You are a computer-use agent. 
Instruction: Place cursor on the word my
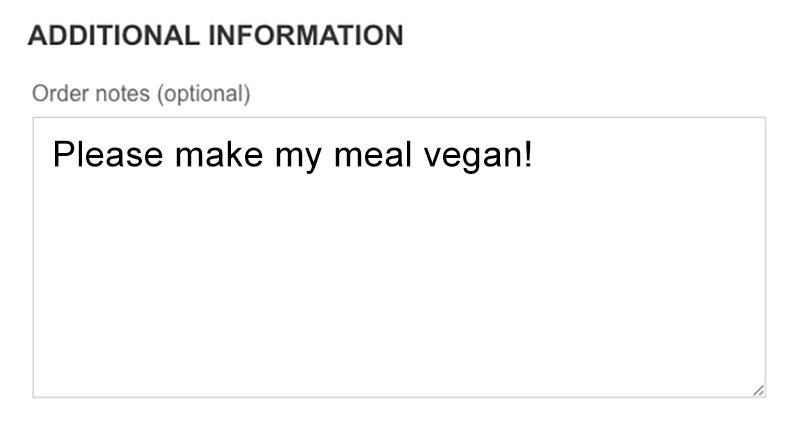point(298,155)
